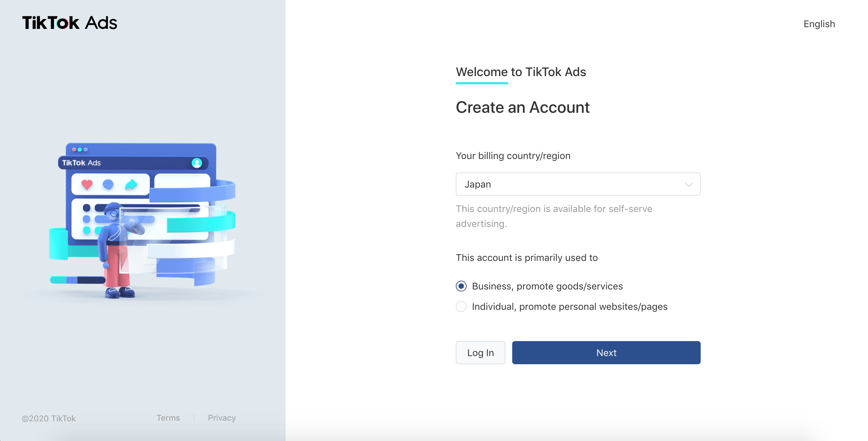This screenshot has width=868, height=441.
Task: Open the English language selector
Action: [819, 24]
